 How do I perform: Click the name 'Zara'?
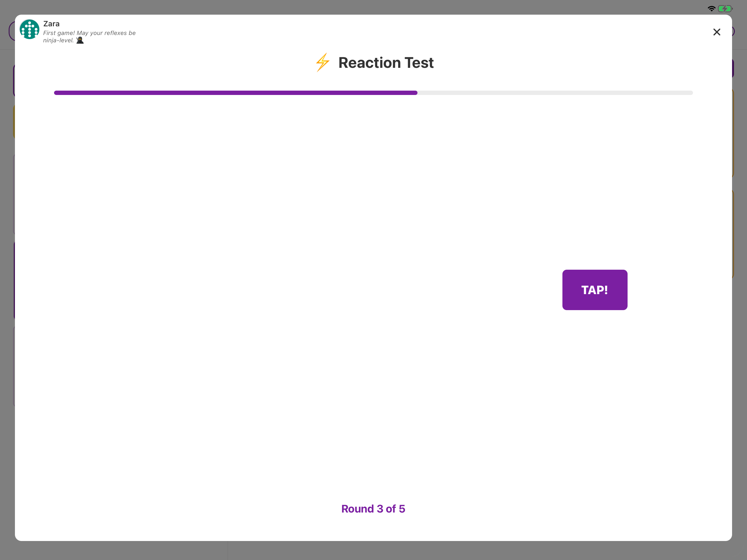(x=51, y=24)
